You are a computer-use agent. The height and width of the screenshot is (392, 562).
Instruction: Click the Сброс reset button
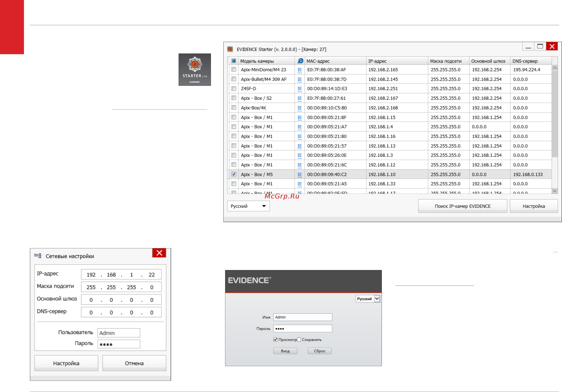[x=319, y=351]
